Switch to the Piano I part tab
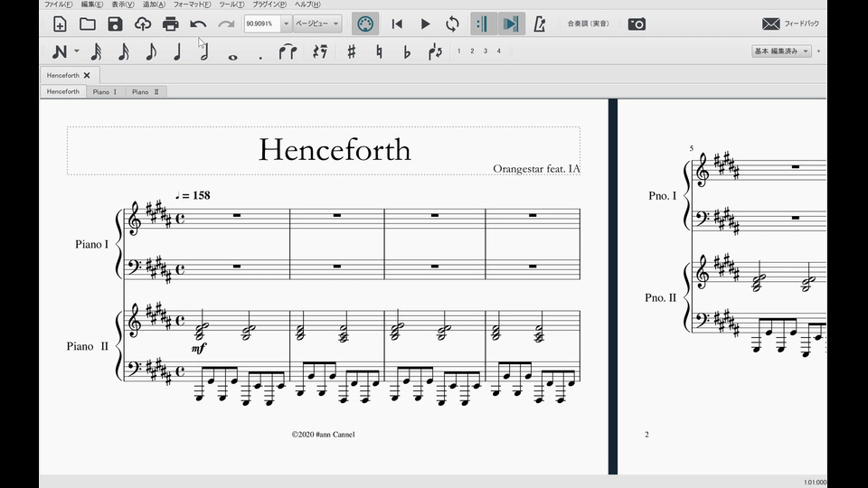Image resolution: width=868 pixels, height=488 pixels. point(105,92)
